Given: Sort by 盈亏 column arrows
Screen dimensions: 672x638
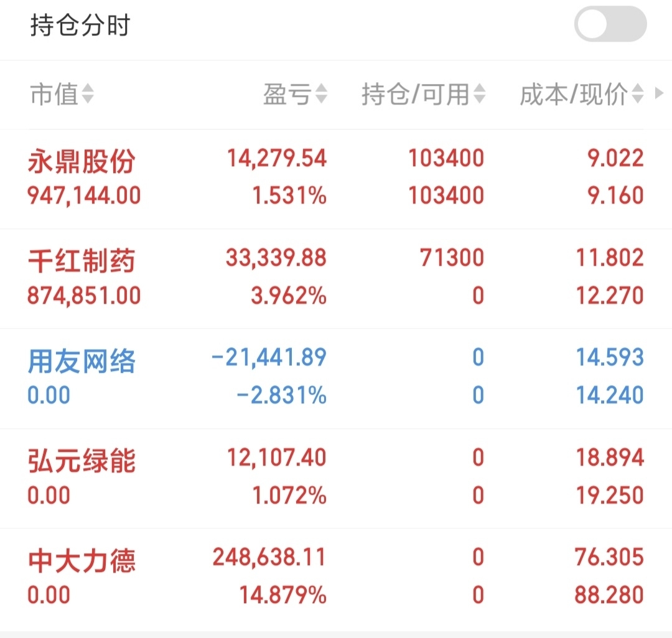Looking at the screenshot, I should point(322,94).
